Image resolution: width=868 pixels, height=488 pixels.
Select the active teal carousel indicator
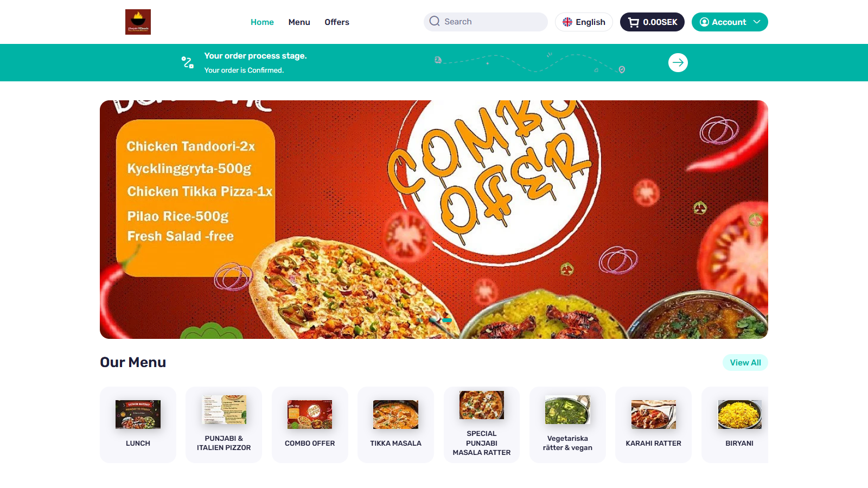coord(447,320)
